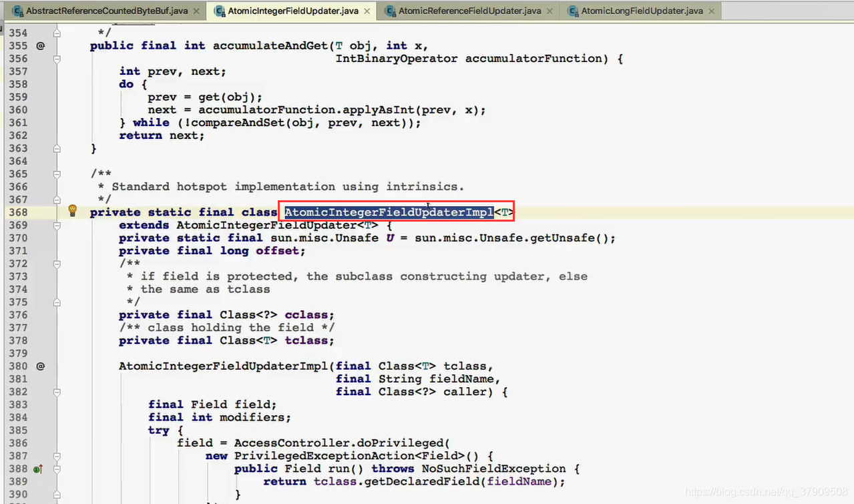Click the Java class icon on AtomicIntegerFieldUpdater.java tab
The image size is (854, 504).
tap(220, 11)
